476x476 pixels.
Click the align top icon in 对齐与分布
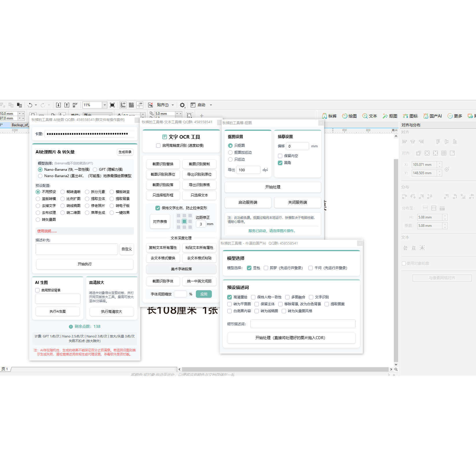click(438, 141)
